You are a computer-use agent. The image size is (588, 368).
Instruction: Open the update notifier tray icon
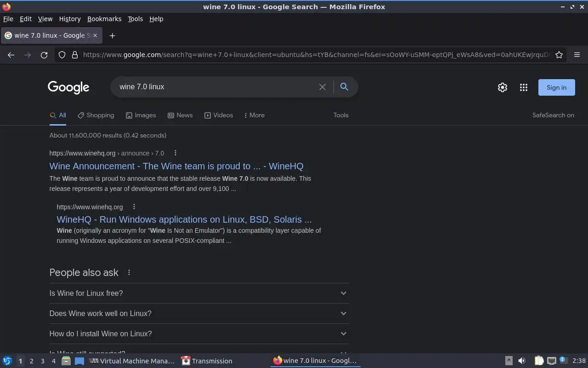(564, 361)
